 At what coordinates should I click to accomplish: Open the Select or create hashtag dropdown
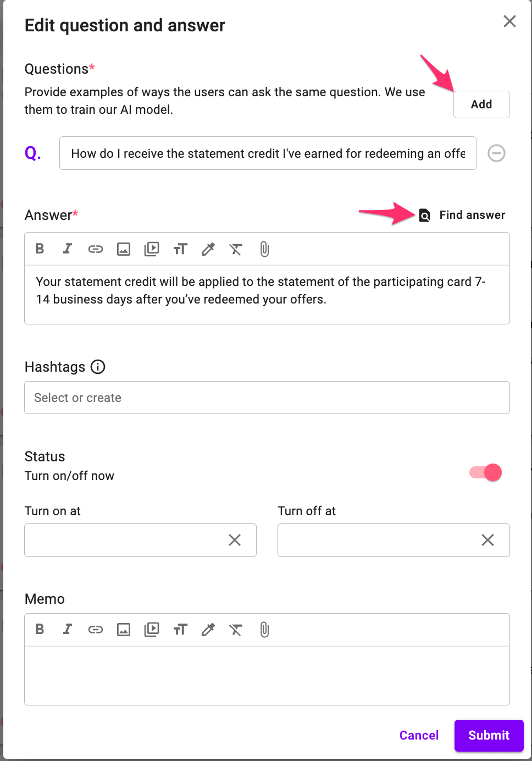[267, 398]
